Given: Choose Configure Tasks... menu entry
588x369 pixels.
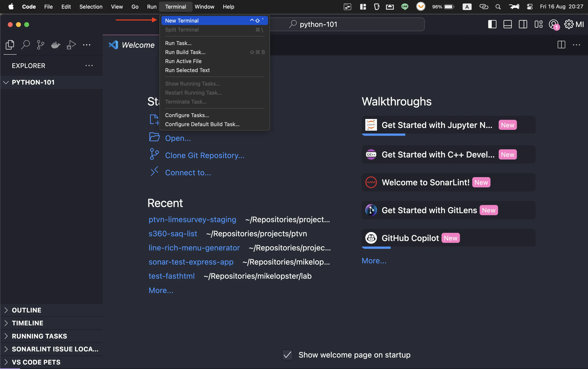Looking at the screenshot, I should pos(214,115).
